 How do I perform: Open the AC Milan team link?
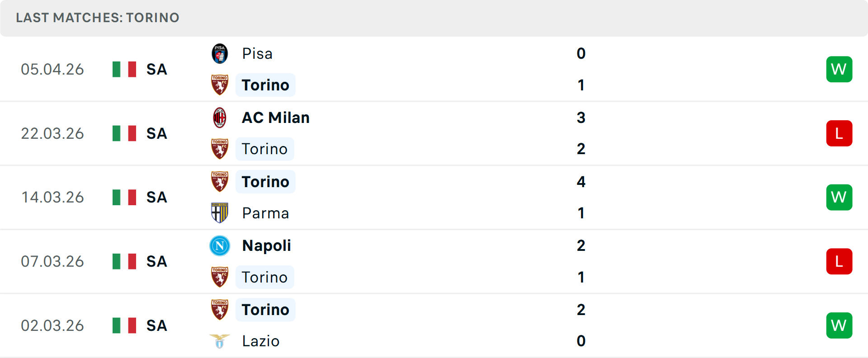[x=276, y=118]
